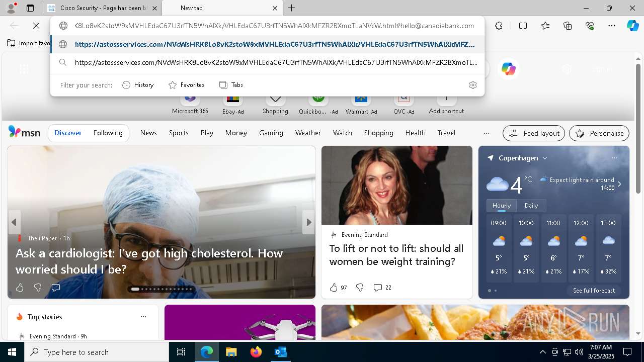This screenshot has height=362, width=644.
Task: Select the Following tab
Action: 108,133
